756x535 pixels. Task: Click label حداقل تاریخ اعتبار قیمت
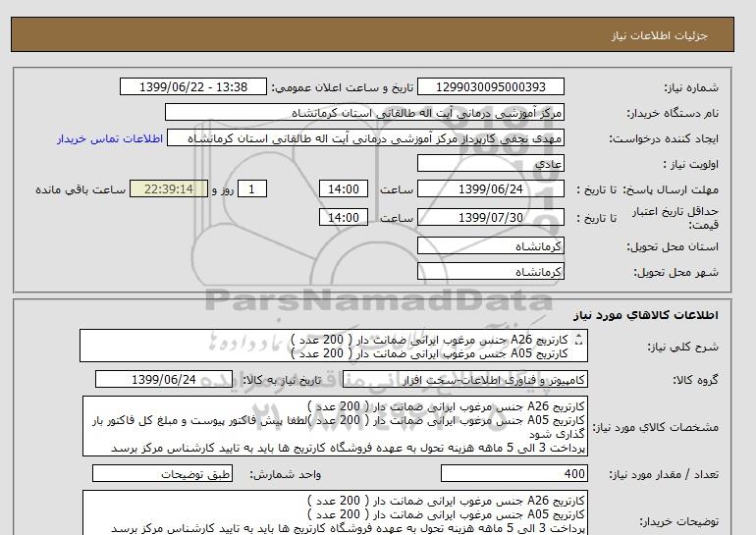point(675,218)
